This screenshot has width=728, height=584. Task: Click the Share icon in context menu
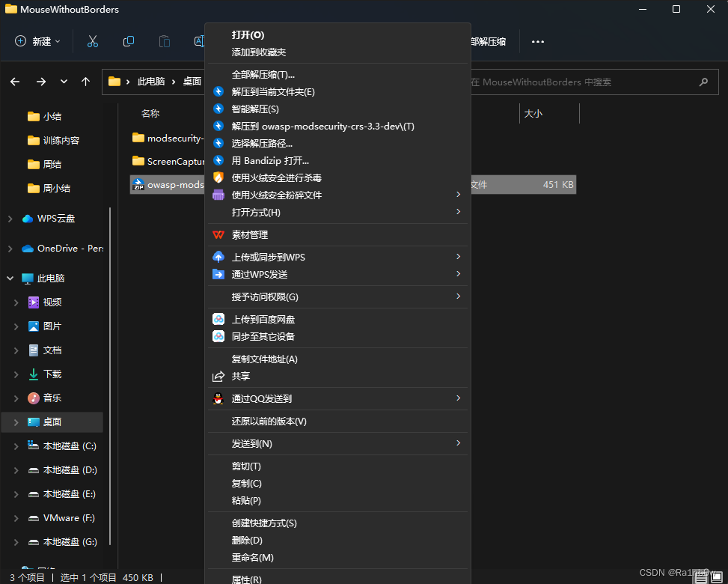219,376
